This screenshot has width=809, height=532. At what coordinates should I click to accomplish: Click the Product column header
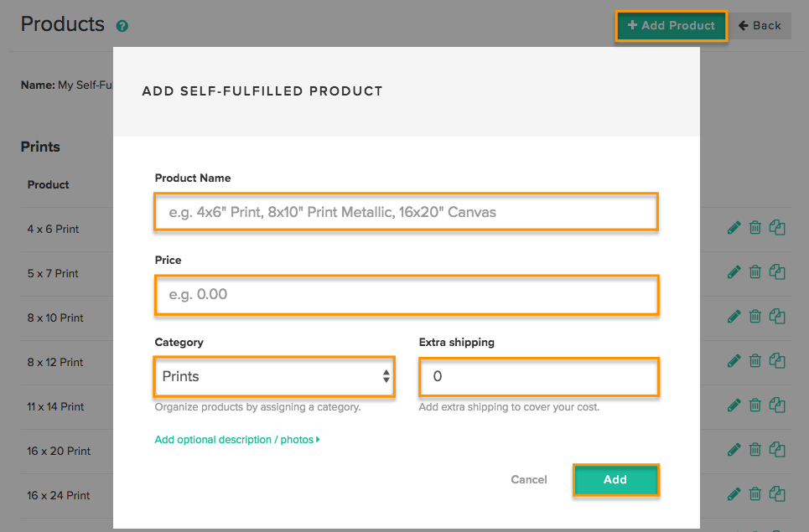[x=48, y=184]
